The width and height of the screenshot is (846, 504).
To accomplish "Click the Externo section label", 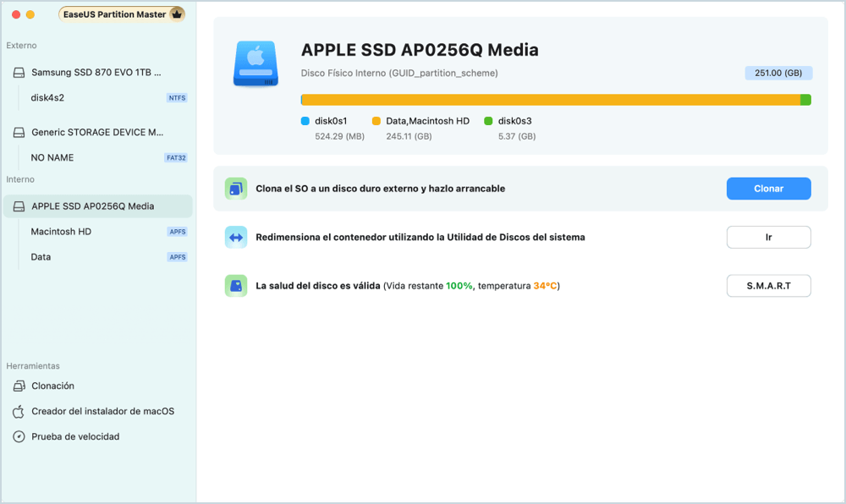I will [22, 46].
